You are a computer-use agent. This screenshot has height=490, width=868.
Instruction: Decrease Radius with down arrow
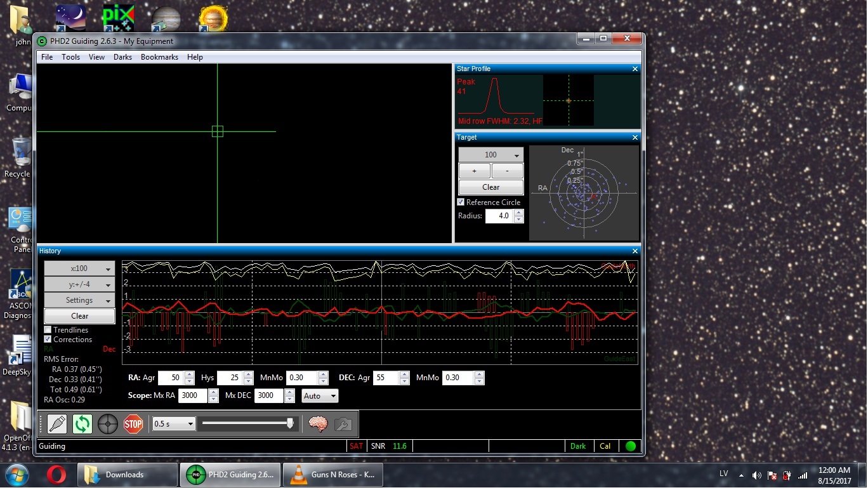coord(518,220)
